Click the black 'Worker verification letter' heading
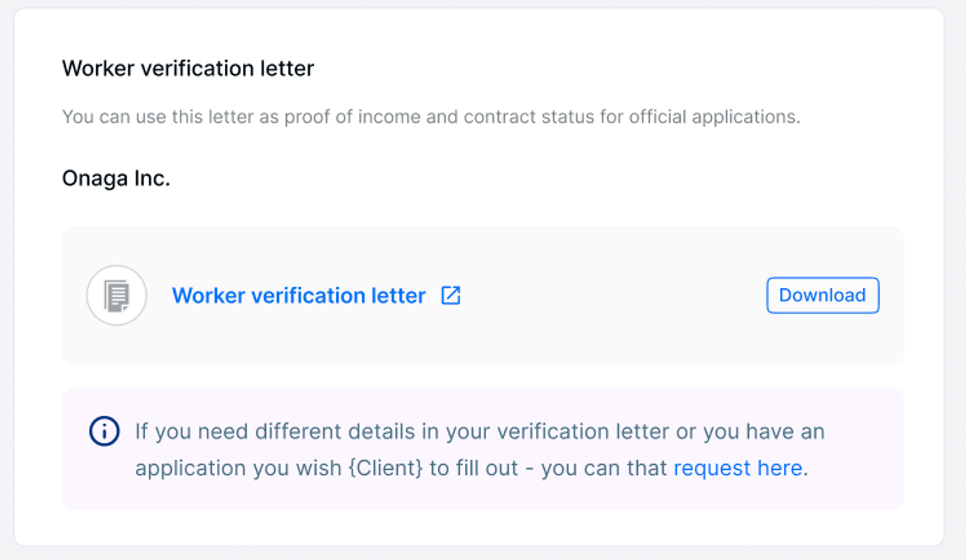 188,68
